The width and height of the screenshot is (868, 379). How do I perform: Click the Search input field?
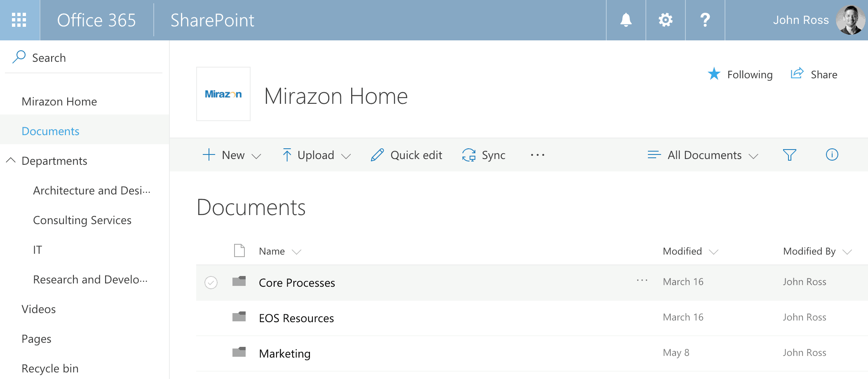pyautogui.click(x=84, y=58)
